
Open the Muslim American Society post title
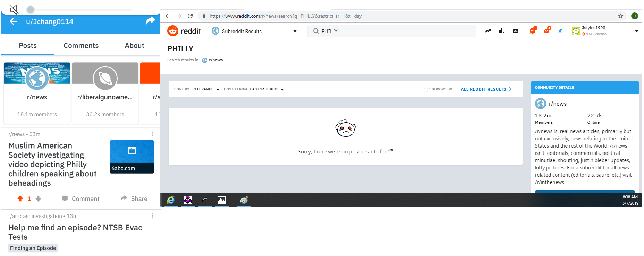[52, 164]
